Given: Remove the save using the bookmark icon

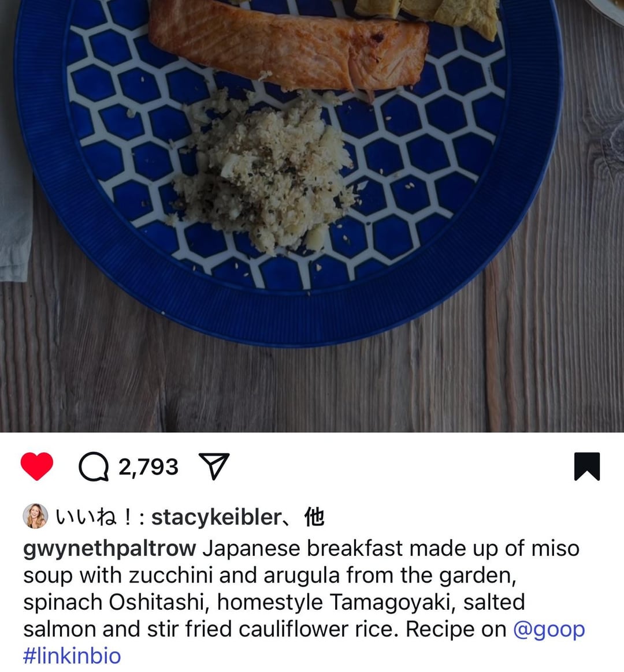Looking at the screenshot, I should point(586,466).
